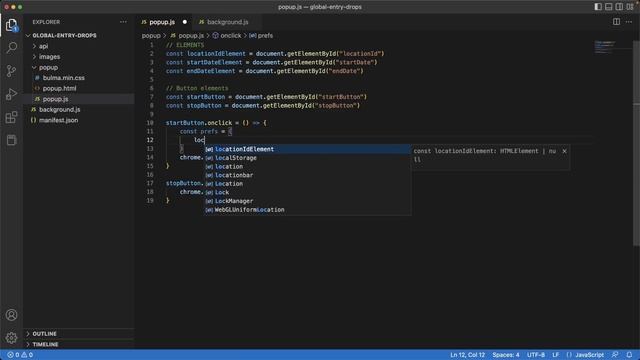
Task: Open manifest.json file
Action: [x=58, y=120]
